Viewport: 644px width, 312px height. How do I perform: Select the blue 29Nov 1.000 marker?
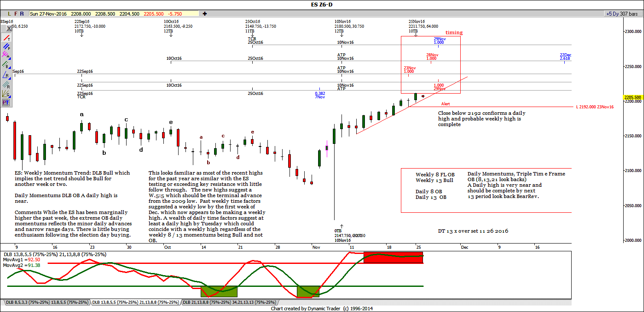pos(439,40)
